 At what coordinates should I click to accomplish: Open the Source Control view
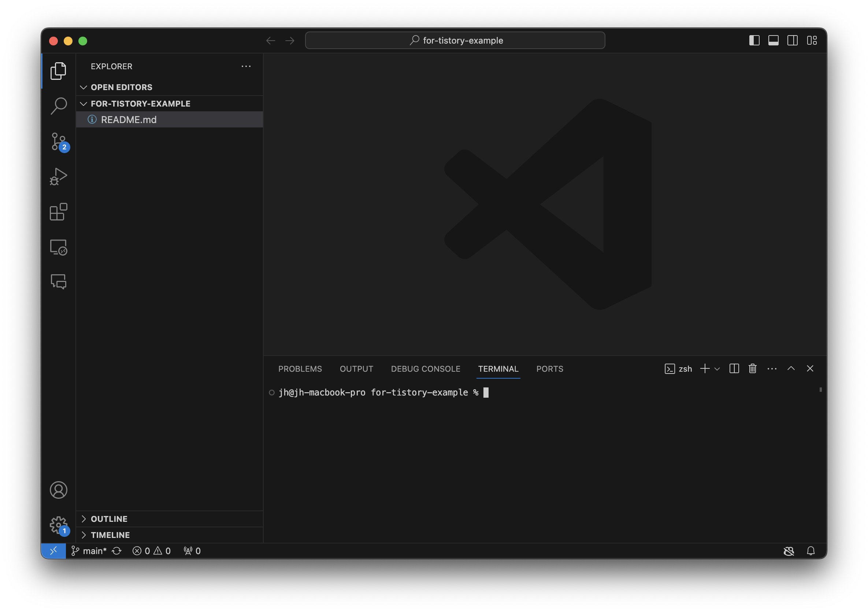tap(59, 142)
